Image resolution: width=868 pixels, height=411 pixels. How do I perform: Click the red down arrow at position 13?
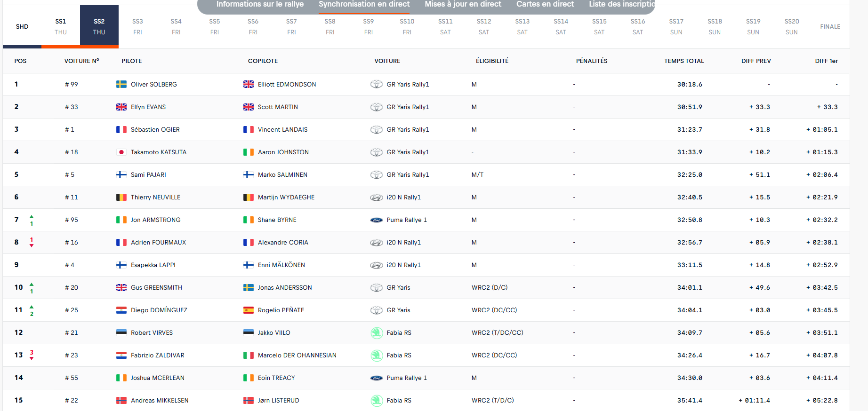(x=32, y=358)
